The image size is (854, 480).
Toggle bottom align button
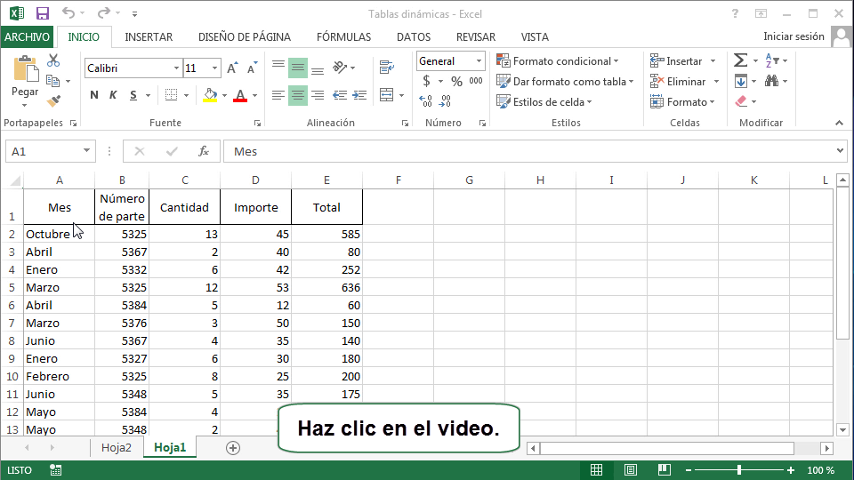point(318,67)
